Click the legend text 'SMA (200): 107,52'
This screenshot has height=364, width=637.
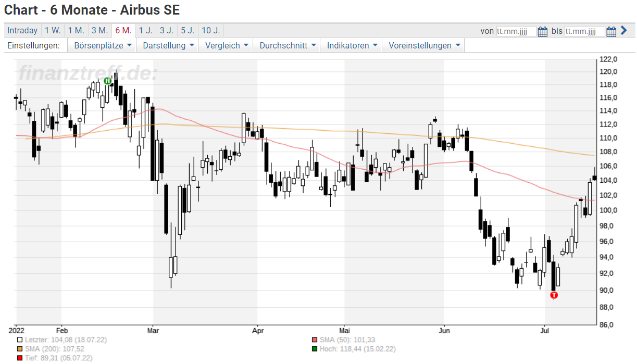point(54,348)
